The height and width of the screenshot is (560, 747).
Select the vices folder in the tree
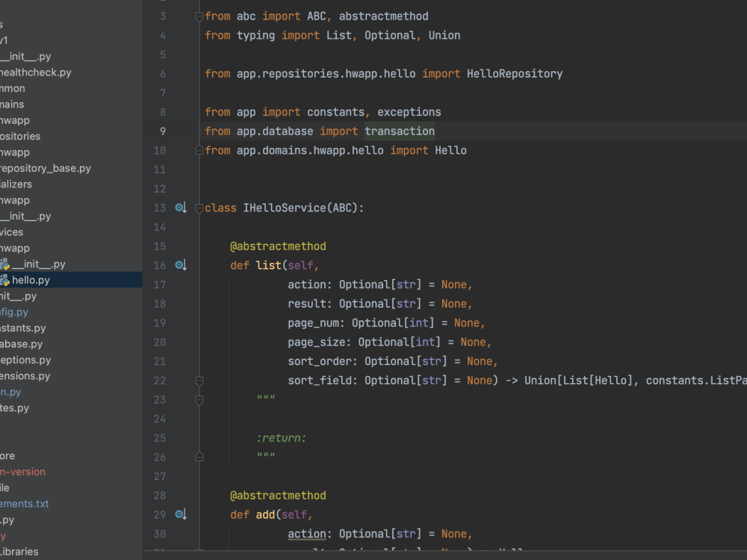[11, 232]
